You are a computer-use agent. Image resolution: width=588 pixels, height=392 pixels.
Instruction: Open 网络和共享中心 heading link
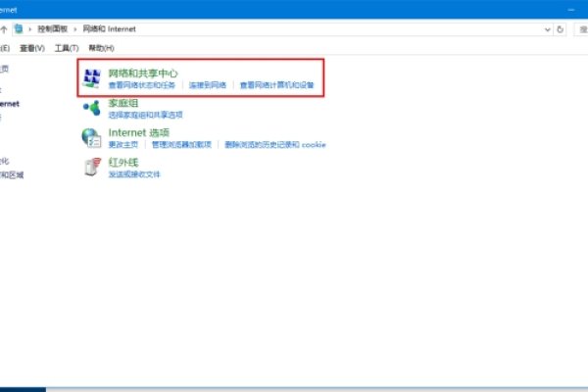coord(143,73)
